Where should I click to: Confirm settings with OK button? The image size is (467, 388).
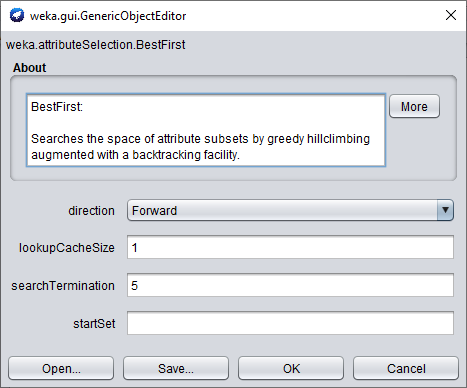[291, 368]
